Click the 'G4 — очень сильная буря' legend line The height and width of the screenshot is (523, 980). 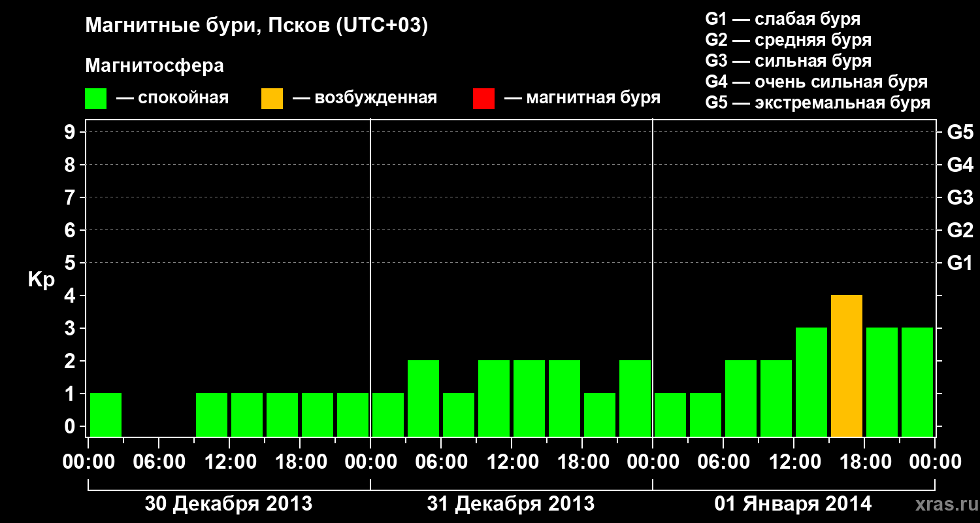point(816,82)
